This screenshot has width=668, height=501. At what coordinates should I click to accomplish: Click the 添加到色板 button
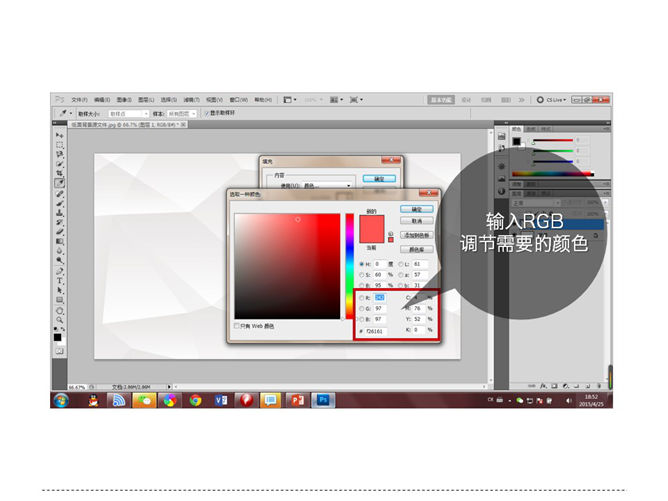tap(417, 233)
